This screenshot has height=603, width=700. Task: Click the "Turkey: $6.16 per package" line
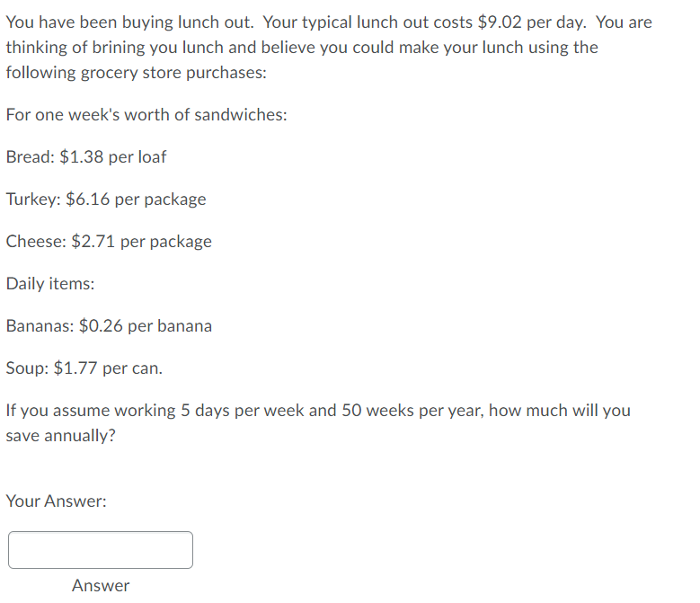point(106,200)
